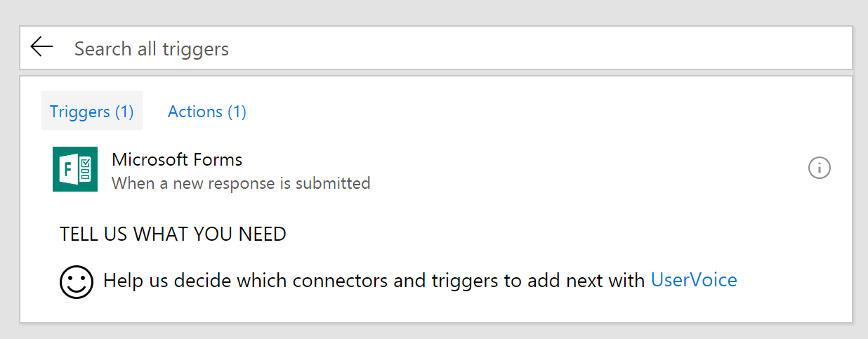Screen dimensions: 868x339
Task: Click the white F in Forms logo
Action: pos(68,170)
